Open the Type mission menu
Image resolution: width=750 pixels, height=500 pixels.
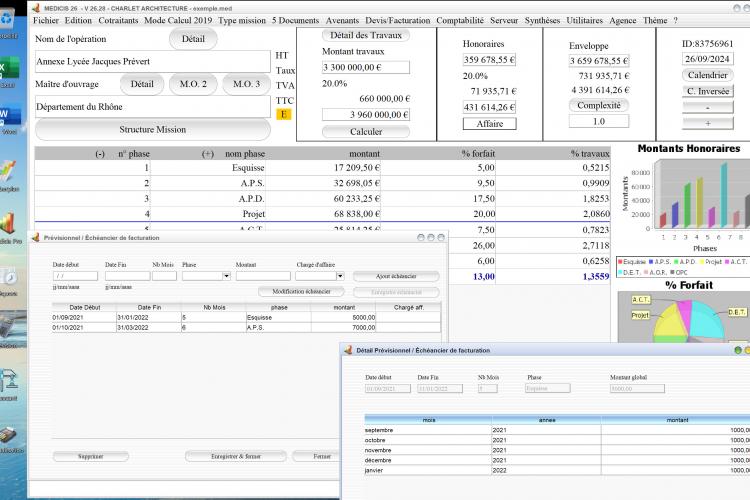tap(242, 21)
